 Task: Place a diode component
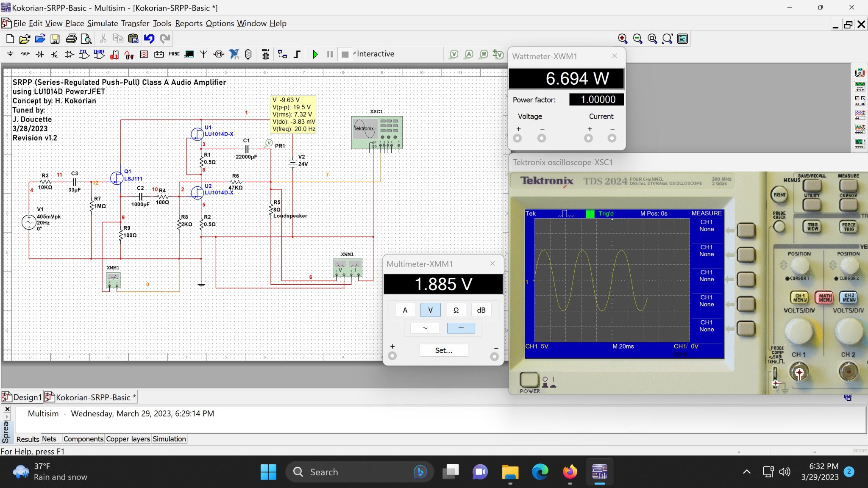click(40, 54)
